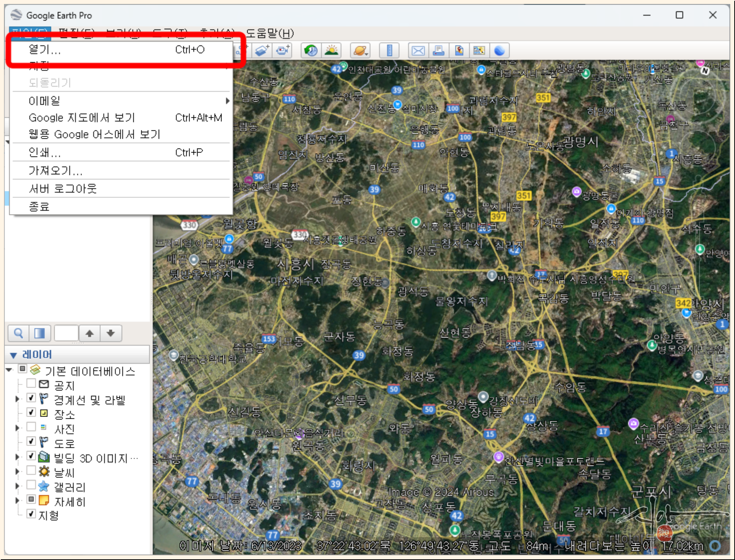Screen dimensions: 735x560
Task: Expand the 경계선 및 라벨 tree node
Action: [x=17, y=399]
